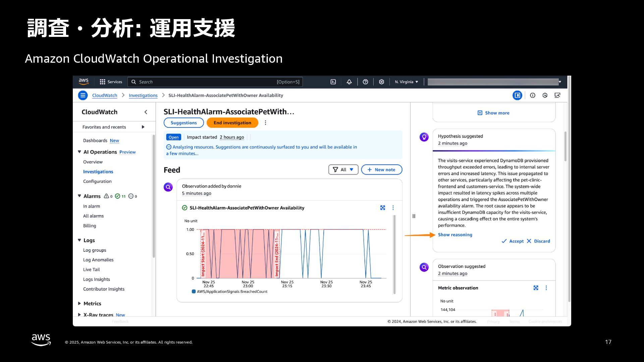The height and width of the screenshot is (362, 644).
Task: Open All alarms
Action: [x=93, y=216]
